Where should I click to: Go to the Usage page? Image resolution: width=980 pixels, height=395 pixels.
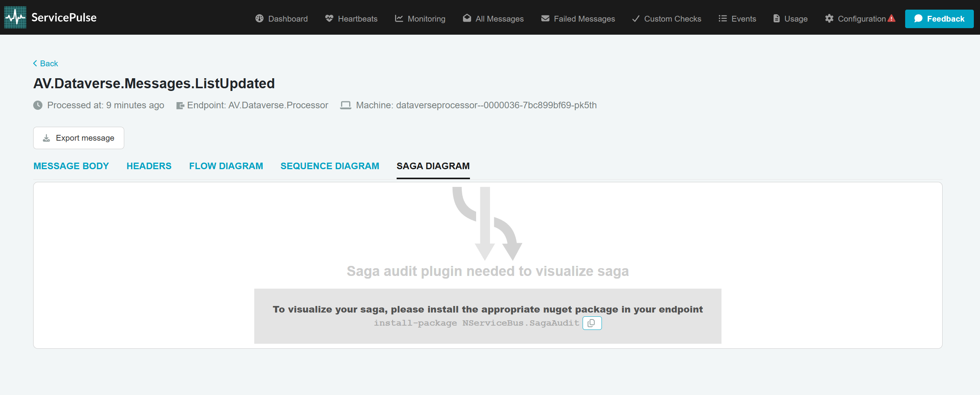click(790, 18)
